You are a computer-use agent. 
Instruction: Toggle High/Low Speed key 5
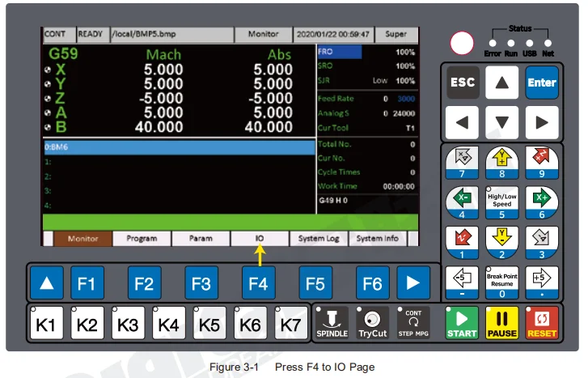pos(501,202)
